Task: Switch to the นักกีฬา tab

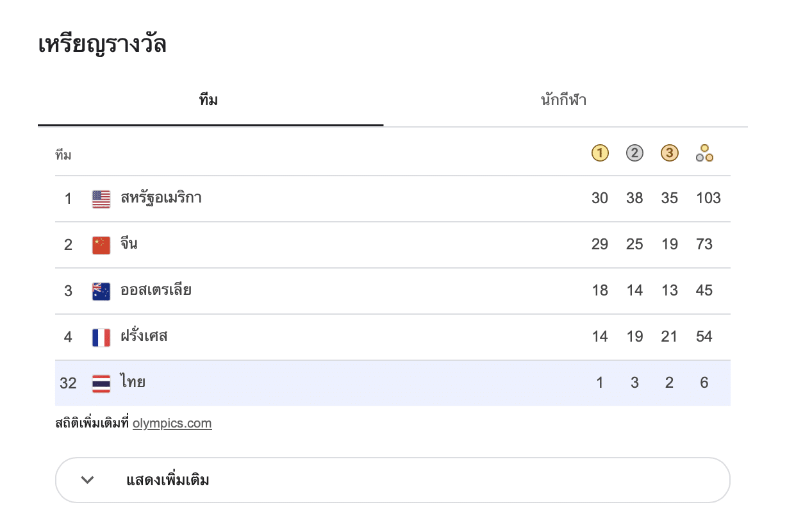Action: point(564,101)
